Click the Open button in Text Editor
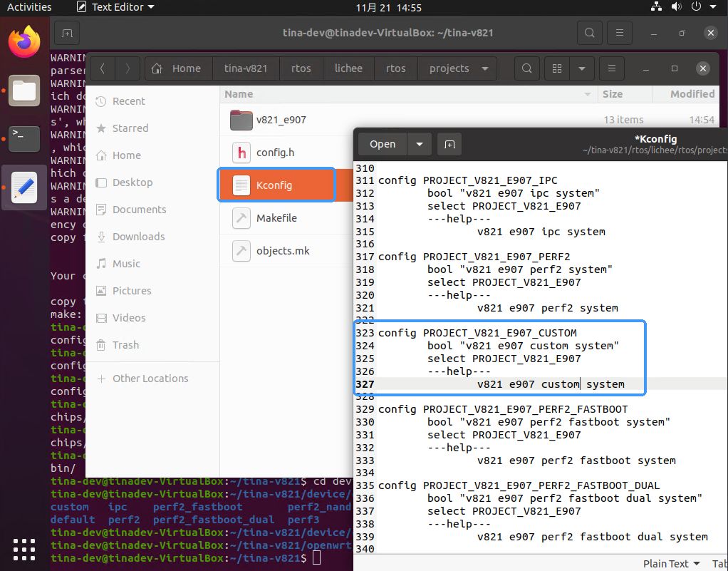This screenshot has width=728, height=571. point(383,144)
